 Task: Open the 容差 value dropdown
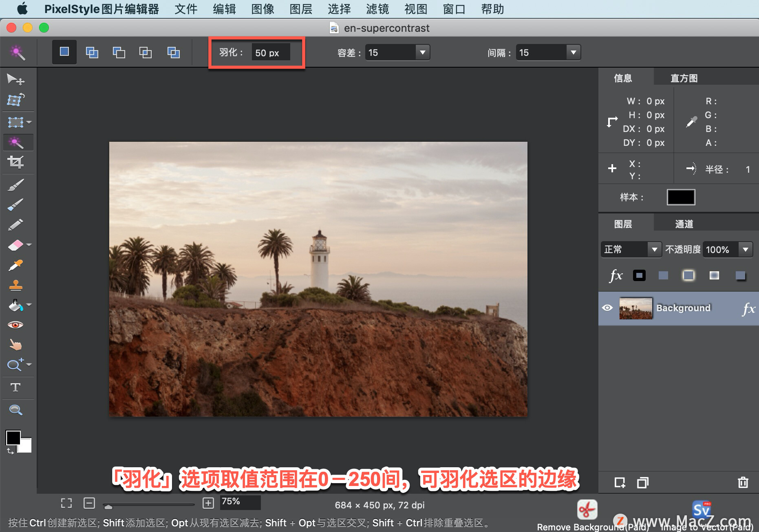click(423, 52)
